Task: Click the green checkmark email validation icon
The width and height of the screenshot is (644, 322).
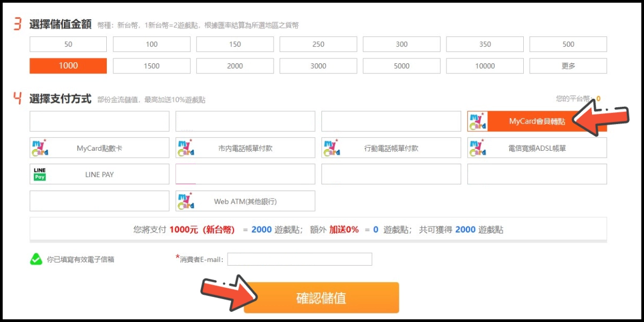Action: [36, 259]
